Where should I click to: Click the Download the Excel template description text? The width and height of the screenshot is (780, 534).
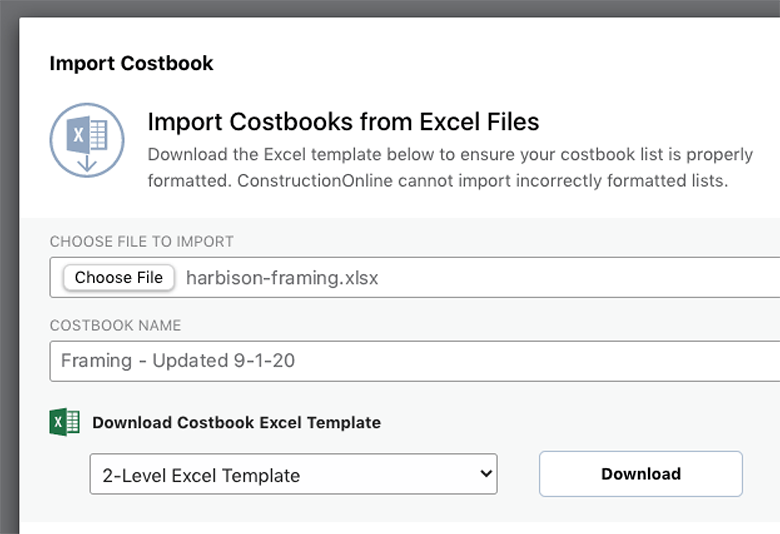[450, 168]
